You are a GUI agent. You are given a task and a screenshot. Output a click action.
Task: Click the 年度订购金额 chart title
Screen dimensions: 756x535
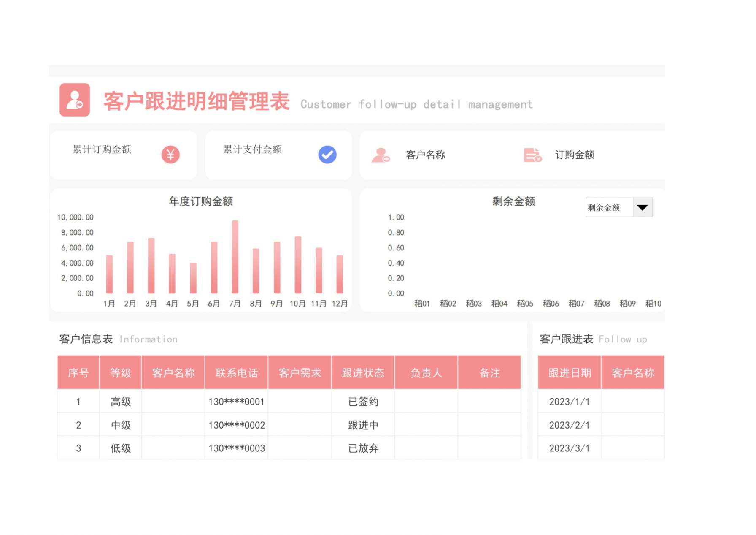(201, 201)
